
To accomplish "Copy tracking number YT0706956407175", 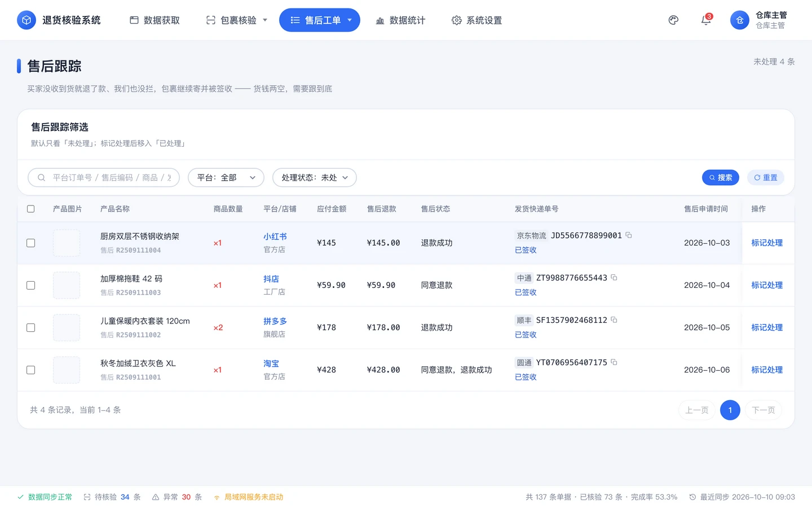I will tap(614, 362).
